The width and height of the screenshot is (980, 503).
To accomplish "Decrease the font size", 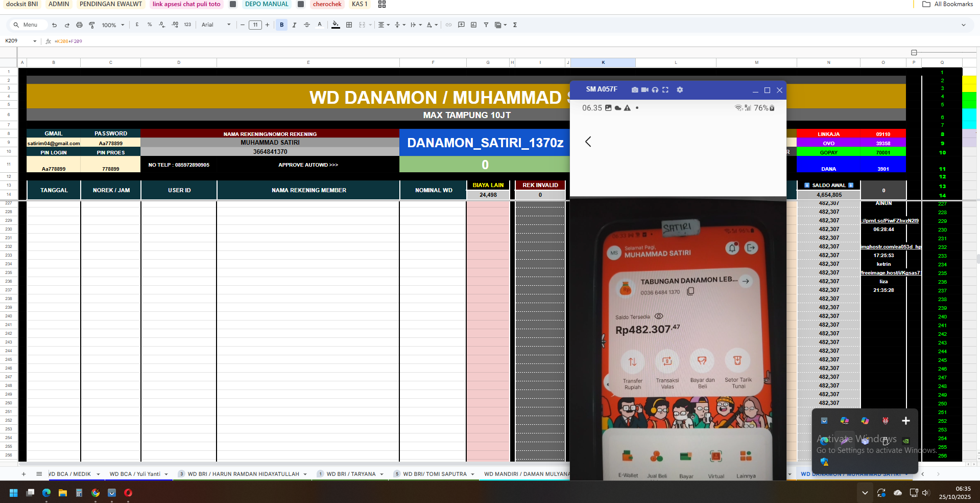I will (x=243, y=25).
